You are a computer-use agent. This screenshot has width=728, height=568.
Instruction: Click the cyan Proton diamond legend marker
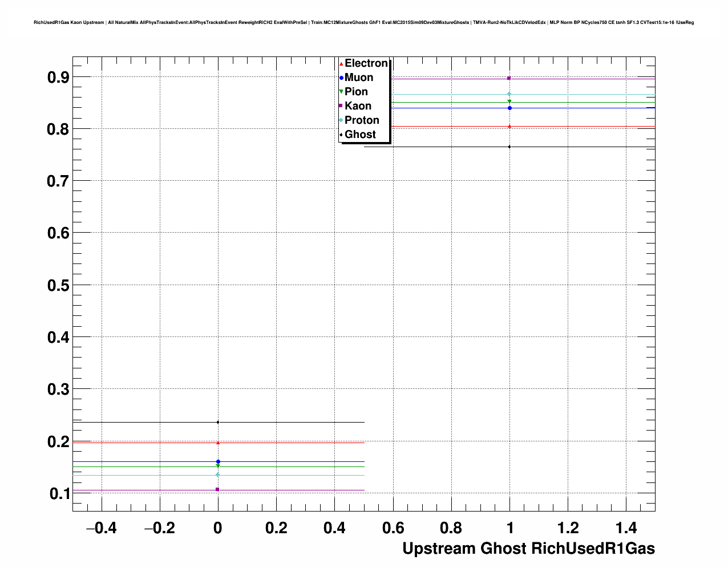pyautogui.click(x=341, y=120)
